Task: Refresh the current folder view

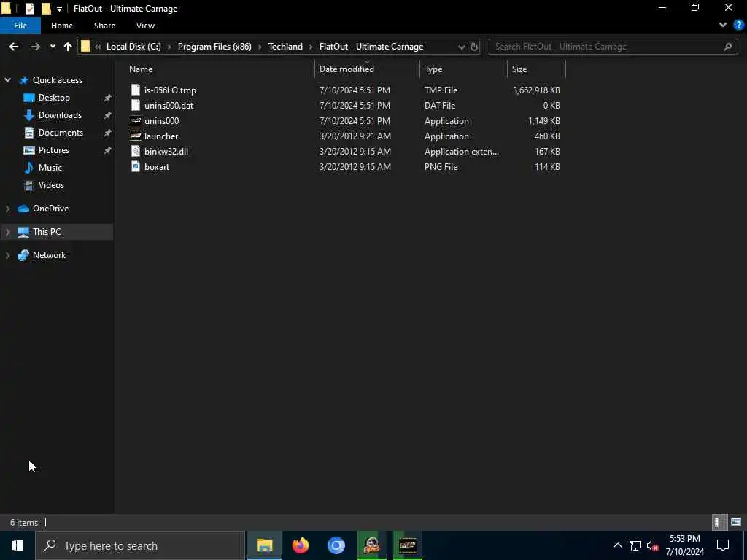Action: click(x=474, y=47)
